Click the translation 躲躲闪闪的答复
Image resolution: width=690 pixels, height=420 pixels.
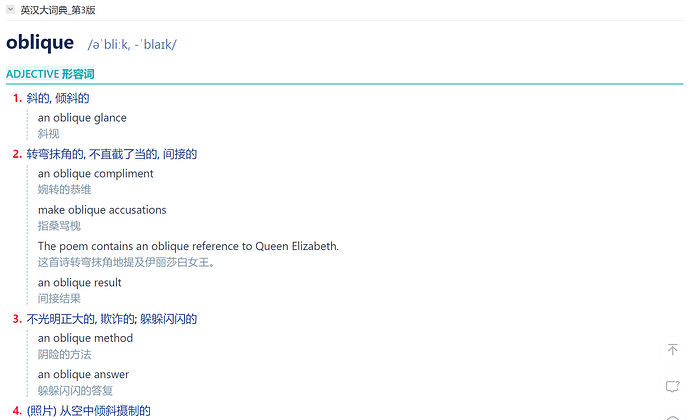(75, 391)
